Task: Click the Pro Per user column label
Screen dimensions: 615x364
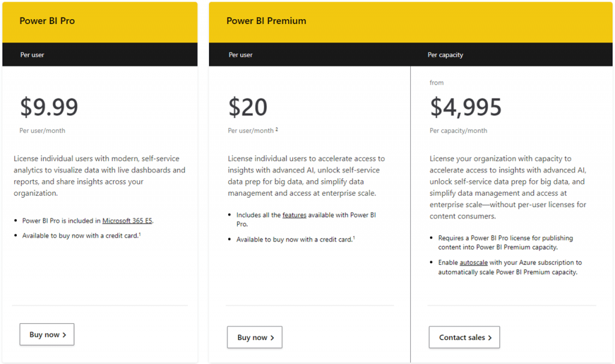Action: click(x=32, y=55)
